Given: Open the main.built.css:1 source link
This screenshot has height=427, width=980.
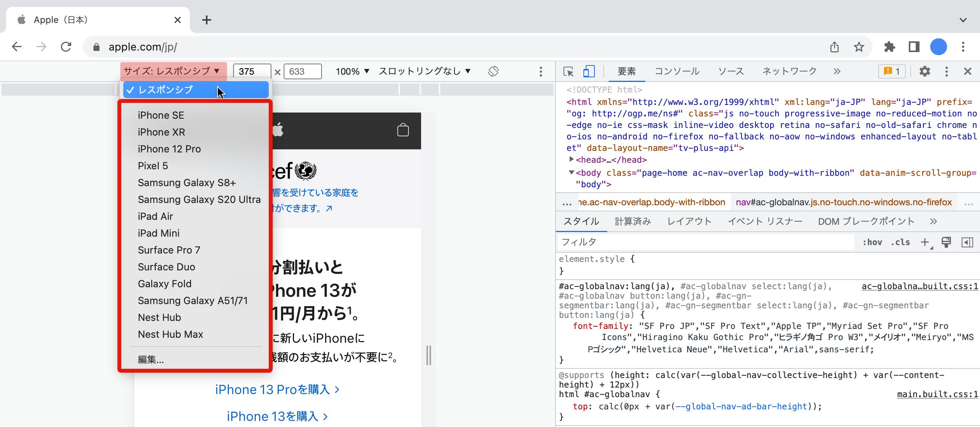Looking at the screenshot, I should (937, 394).
